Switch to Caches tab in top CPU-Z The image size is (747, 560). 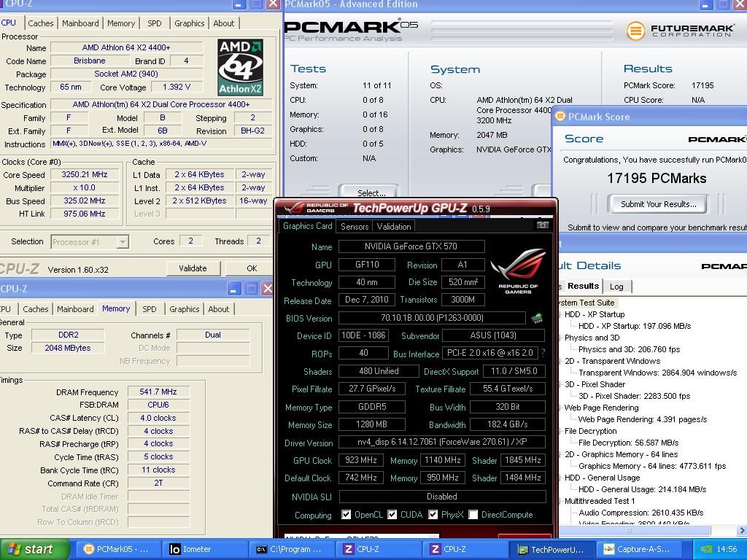click(x=41, y=23)
